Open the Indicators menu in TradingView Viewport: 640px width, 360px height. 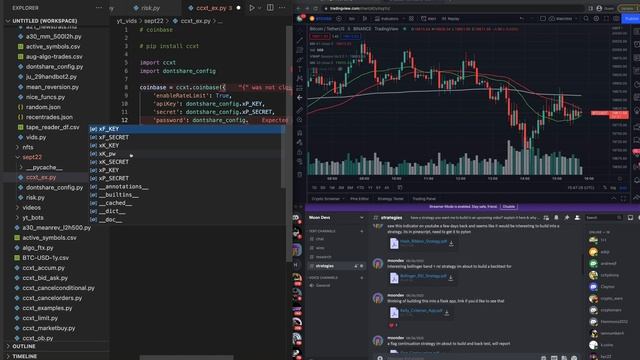(x=386, y=19)
